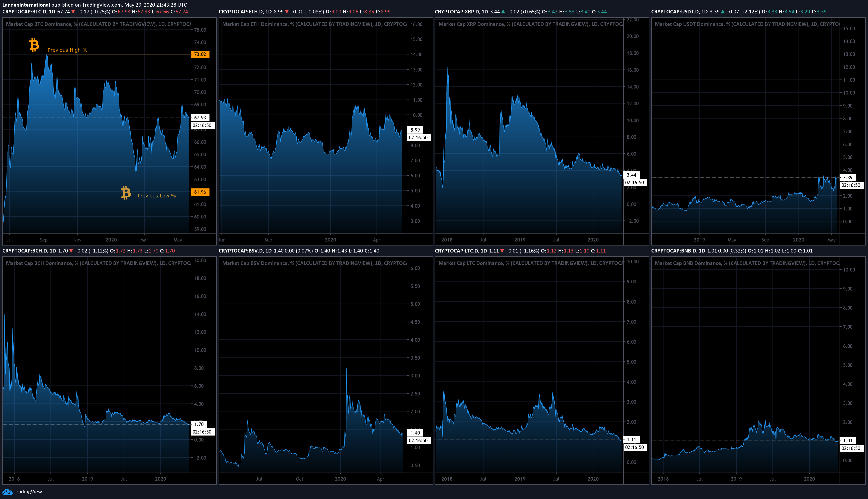Image resolution: width=868 pixels, height=499 pixels.
Task: Click the 67.93 current value label
Action: coord(200,118)
